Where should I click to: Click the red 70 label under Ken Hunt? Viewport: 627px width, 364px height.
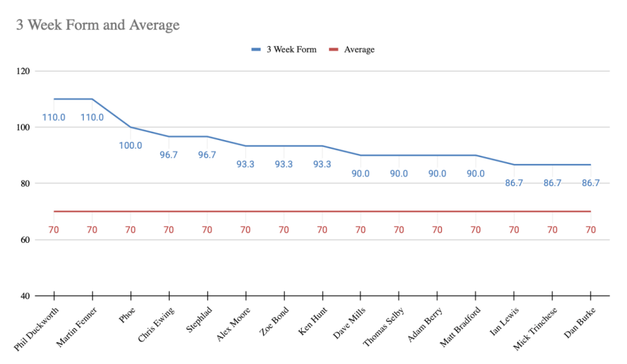[x=322, y=230]
